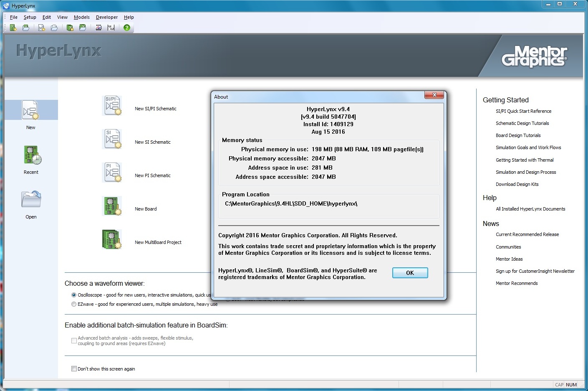Open the Mentor Ideas link
The width and height of the screenshot is (588, 391).
click(509, 259)
